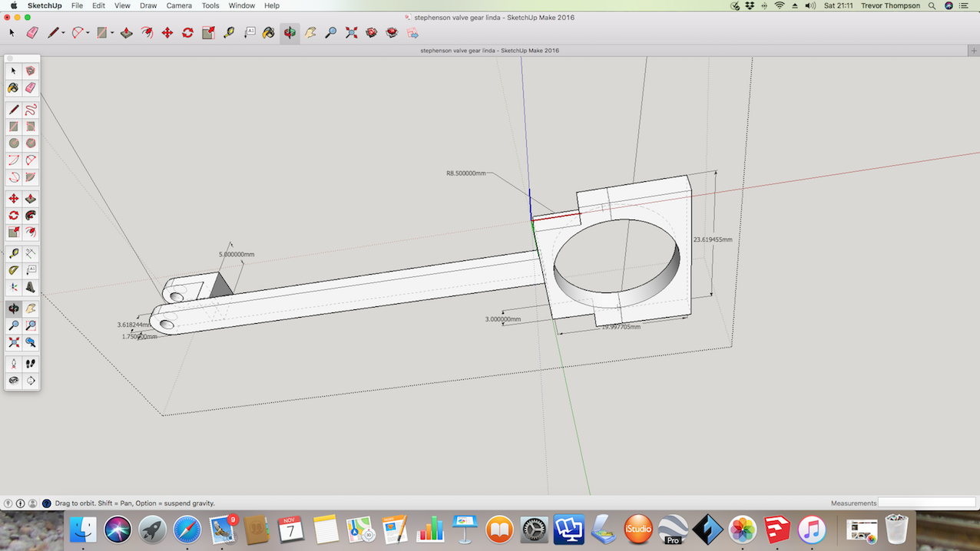Viewport: 980px width, 551px height.
Task: Choose the Scale tool in top toolbar
Action: (x=208, y=33)
